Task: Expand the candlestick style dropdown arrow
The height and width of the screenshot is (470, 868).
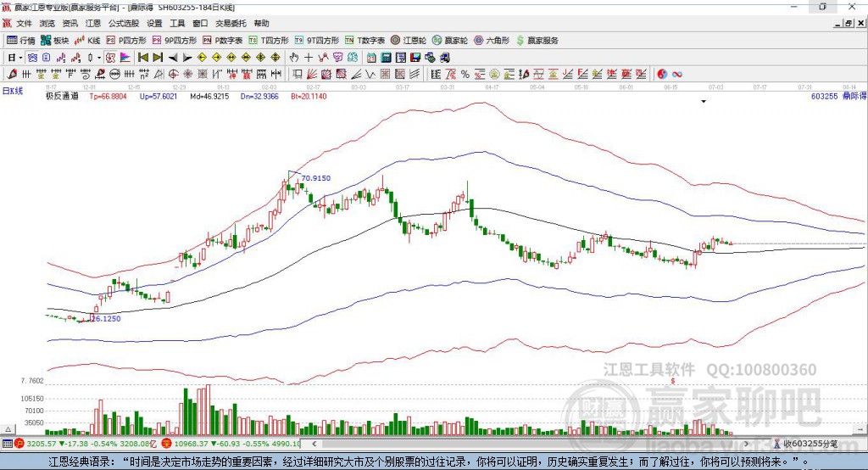Action: [99, 58]
